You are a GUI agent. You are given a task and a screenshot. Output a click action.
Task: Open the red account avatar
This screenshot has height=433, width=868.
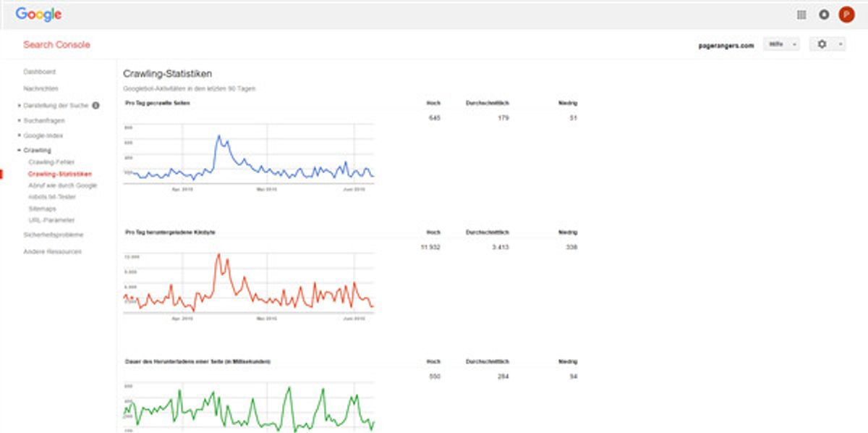tap(846, 14)
